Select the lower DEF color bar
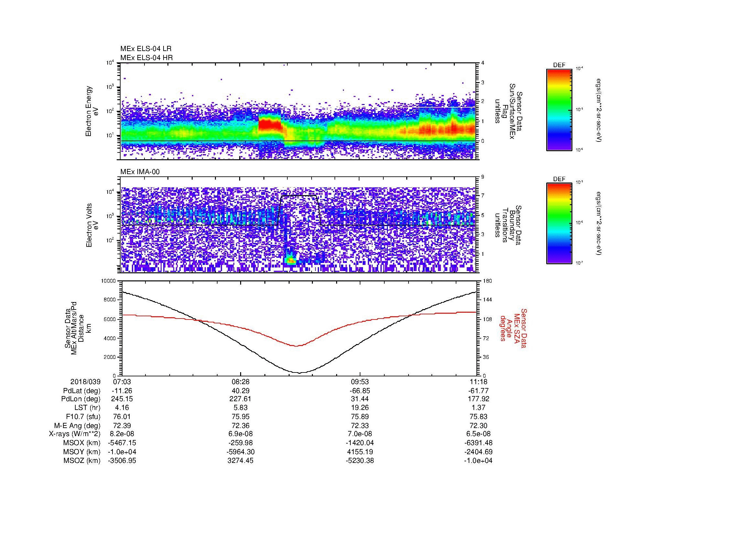756x534 pixels. click(x=559, y=224)
